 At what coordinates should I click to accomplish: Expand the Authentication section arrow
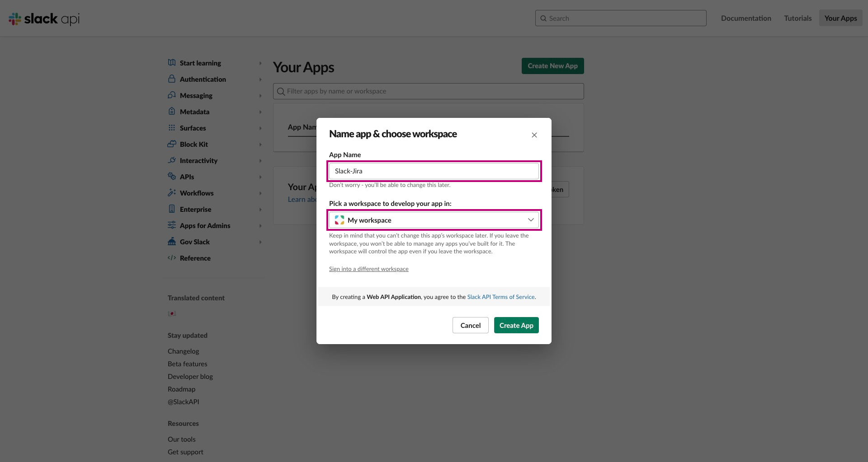[260, 79]
